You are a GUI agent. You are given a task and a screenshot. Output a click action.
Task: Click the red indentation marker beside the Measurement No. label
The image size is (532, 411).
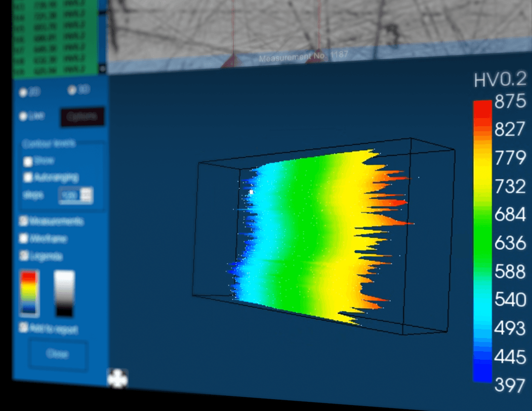(x=233, y=61)
